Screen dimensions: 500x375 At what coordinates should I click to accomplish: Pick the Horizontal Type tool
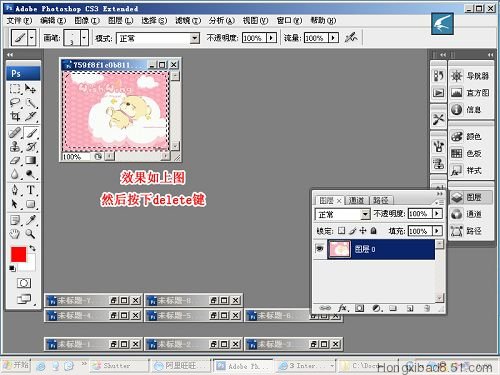pos(31,190)
